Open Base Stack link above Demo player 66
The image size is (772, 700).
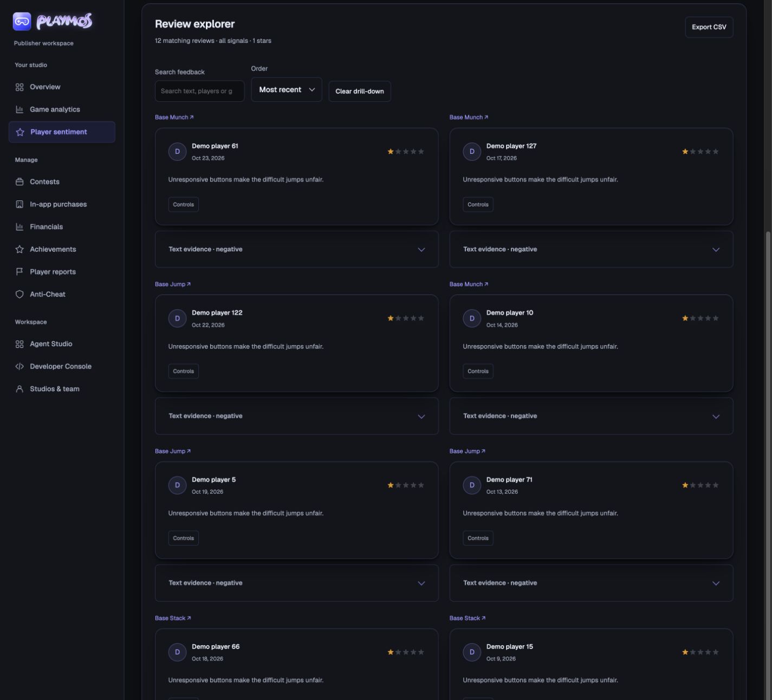(x=173, y=618)
